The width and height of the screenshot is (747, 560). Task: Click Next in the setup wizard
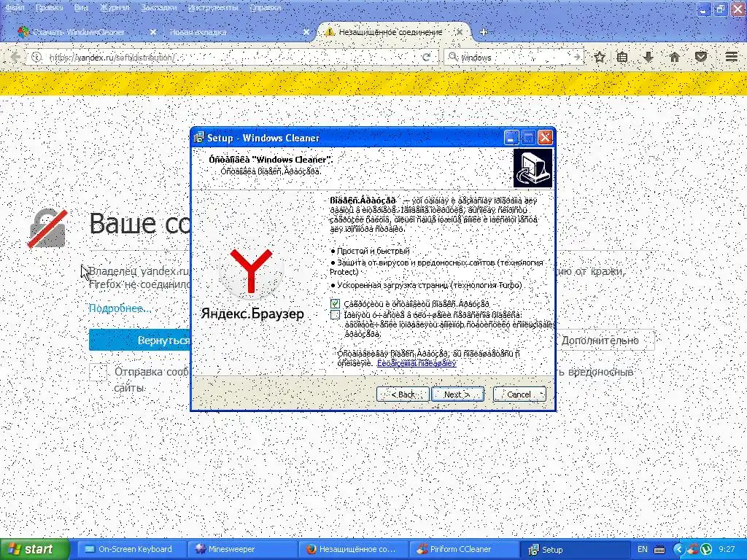[x=457, y=394]
